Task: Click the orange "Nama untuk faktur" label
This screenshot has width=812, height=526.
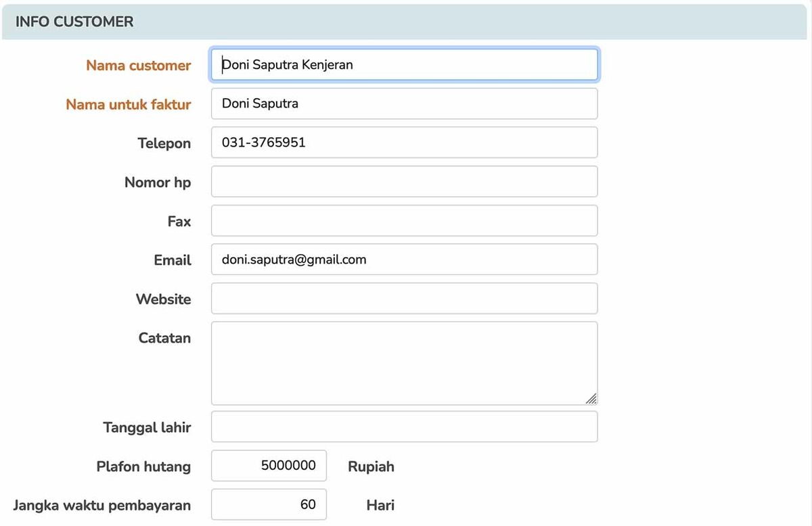Action: 128,105
